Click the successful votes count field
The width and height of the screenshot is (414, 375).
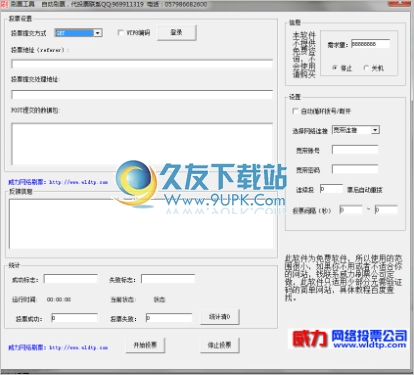coord(74,318)
